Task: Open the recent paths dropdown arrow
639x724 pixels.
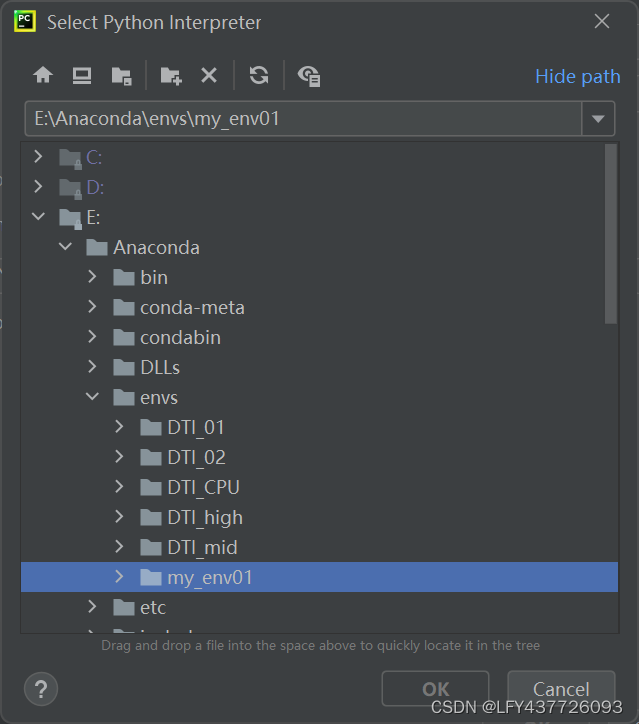Action: (598, 119)
